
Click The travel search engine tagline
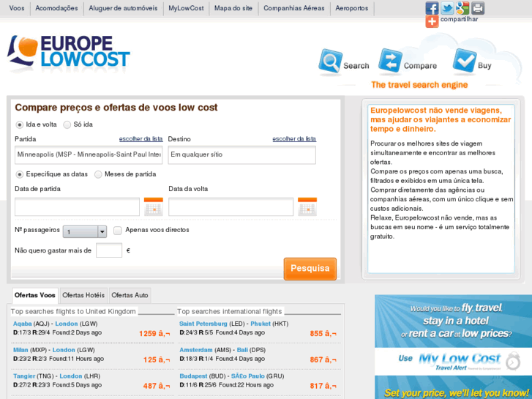point(419,85)
